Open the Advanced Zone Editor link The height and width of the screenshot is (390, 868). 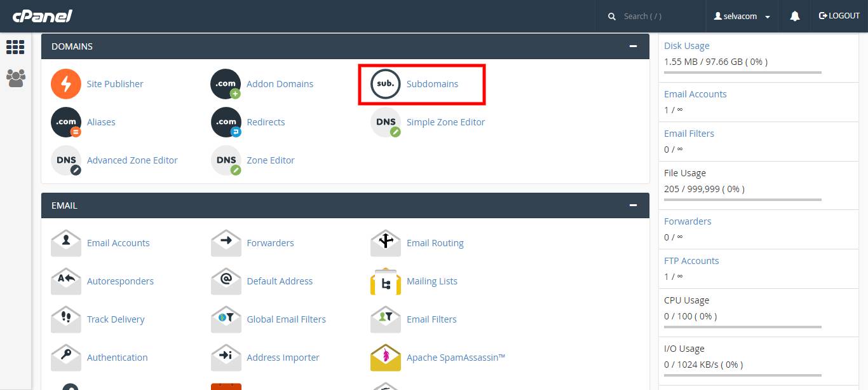[132, 160]
